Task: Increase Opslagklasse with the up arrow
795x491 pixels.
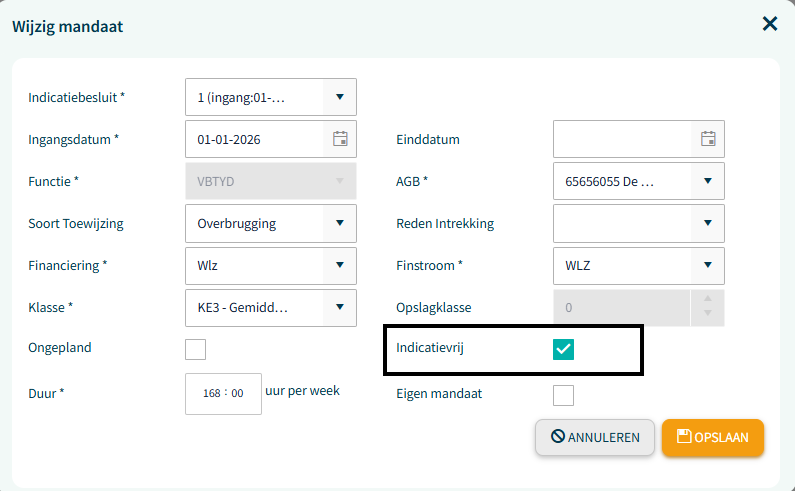Action: pos(708,299)
